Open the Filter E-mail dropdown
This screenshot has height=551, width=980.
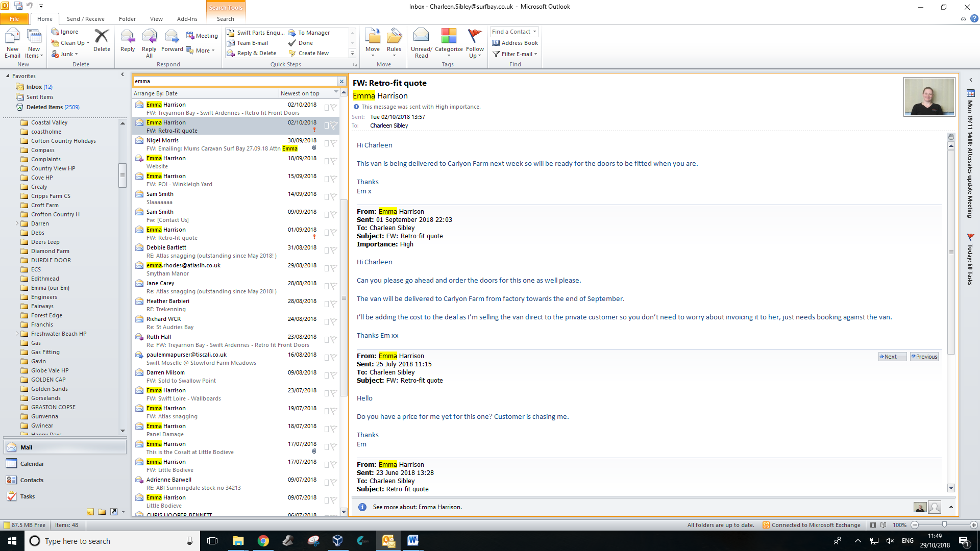pos(516,54)
